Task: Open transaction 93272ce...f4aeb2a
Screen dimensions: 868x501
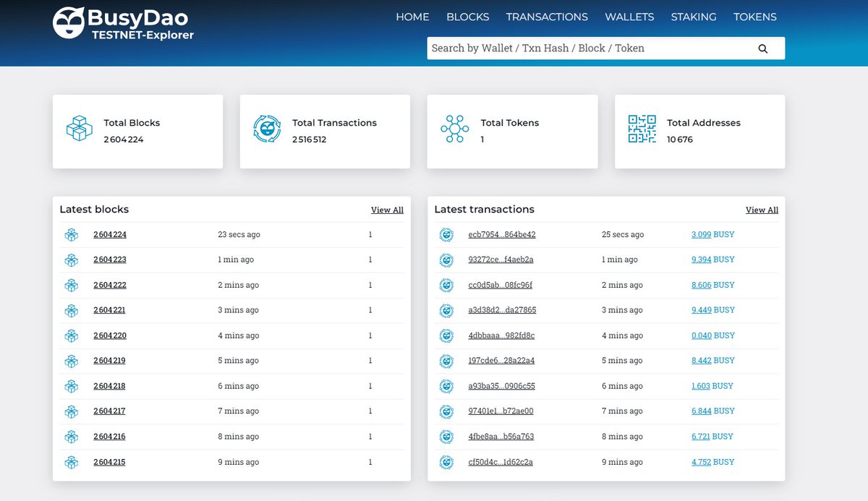Action: [500, 260]
